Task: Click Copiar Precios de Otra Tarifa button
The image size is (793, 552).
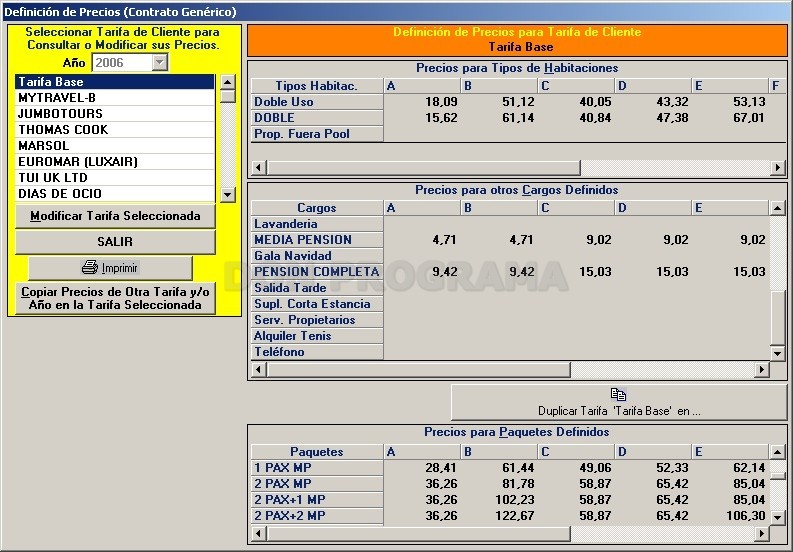Action: click(x=115, y=299)
